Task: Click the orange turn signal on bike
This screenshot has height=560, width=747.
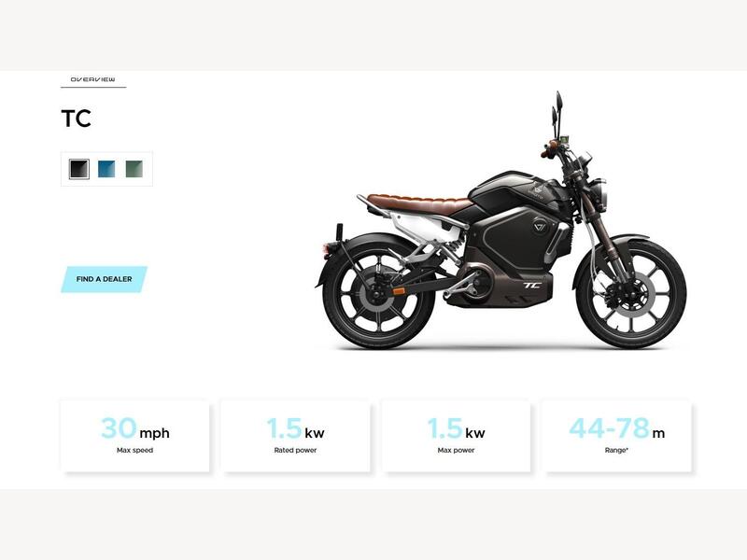Action: (399, 291)
